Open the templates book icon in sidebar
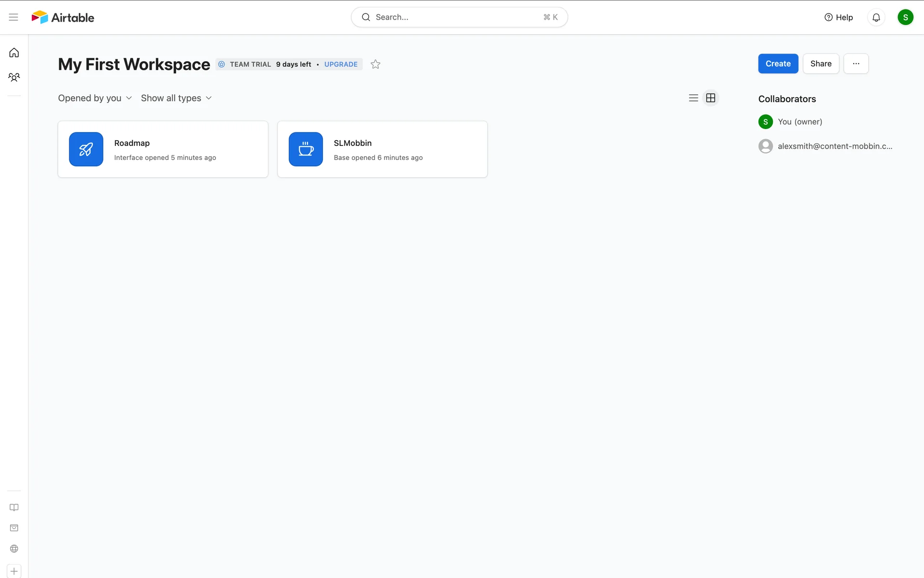The width and height of the screenshot is (924, 578). click(14, 508)
